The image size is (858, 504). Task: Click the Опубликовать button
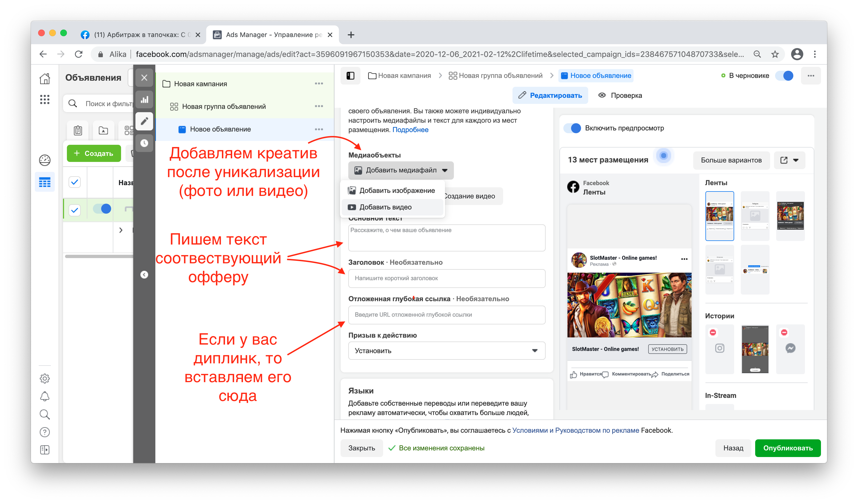[788, 448]
